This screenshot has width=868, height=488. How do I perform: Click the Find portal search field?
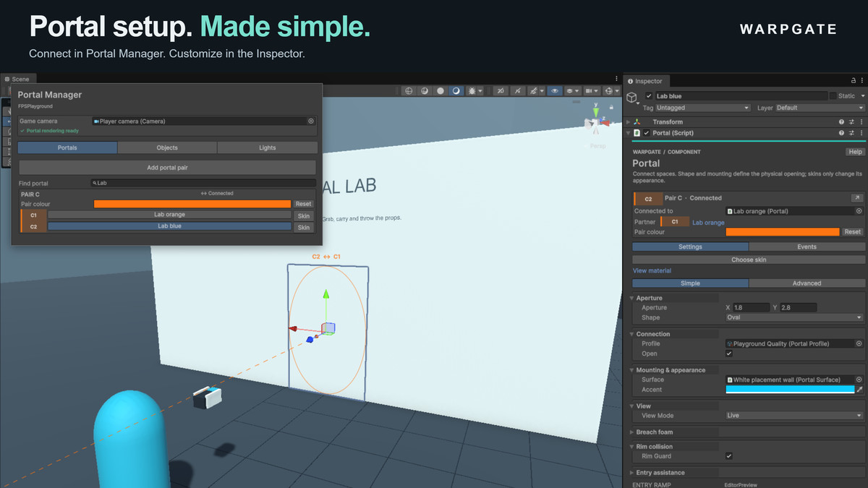point(203,184)
